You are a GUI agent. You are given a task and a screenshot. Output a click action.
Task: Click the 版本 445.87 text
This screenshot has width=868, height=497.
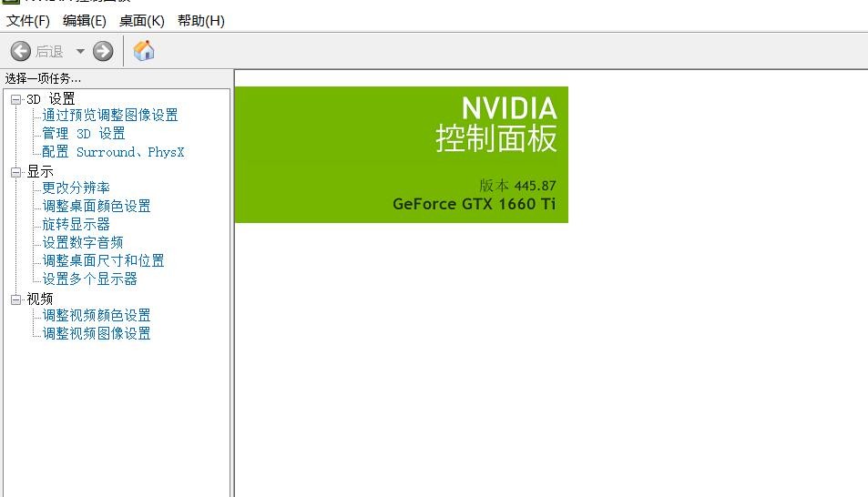click(517, 186)
